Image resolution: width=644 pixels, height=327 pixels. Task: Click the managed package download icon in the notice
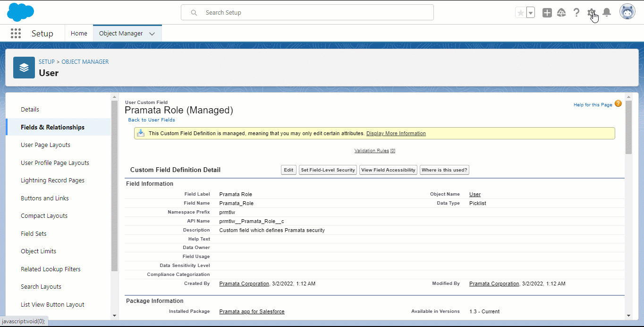point(141,133)
